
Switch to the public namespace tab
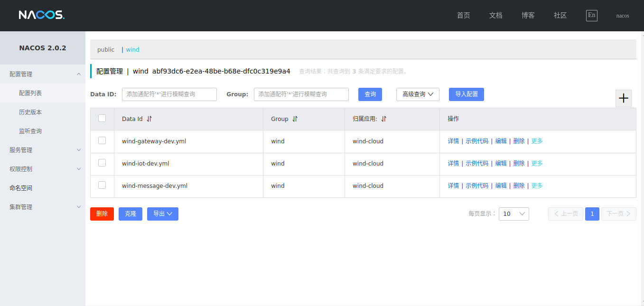(106, 50)
